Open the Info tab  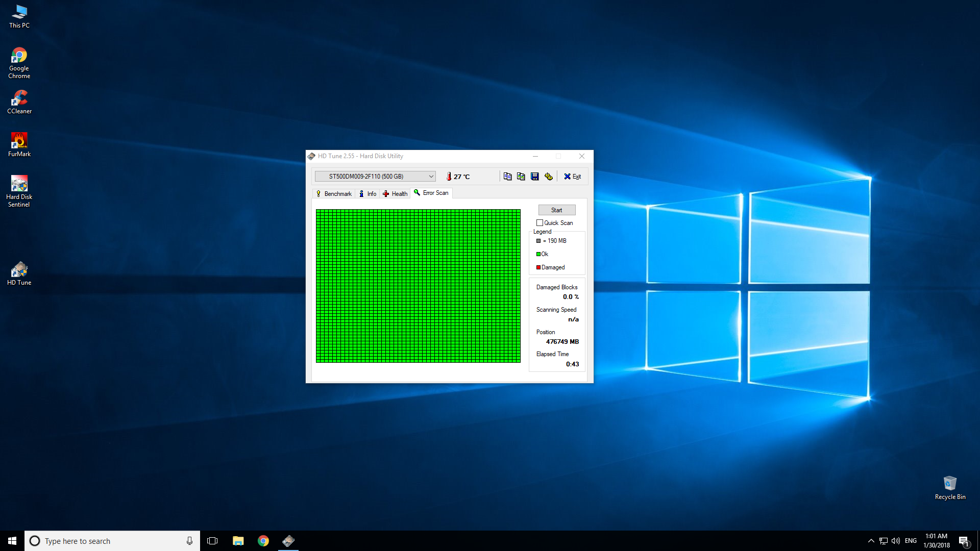point(368,194)
